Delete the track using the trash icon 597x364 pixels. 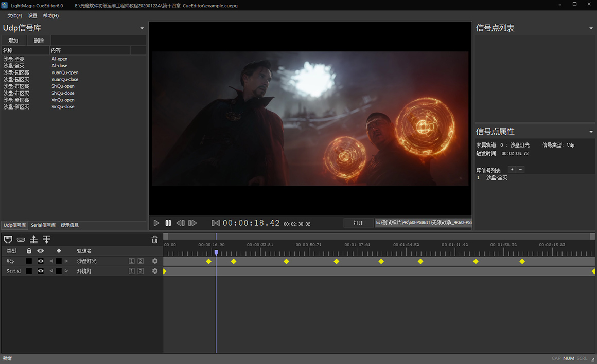[154, 240]
